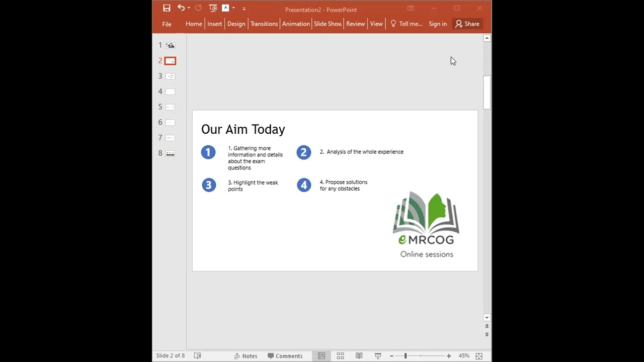The height and width of the screenshot is (362, 644).
Task: Open the File menu
Action: coord(167,24)
